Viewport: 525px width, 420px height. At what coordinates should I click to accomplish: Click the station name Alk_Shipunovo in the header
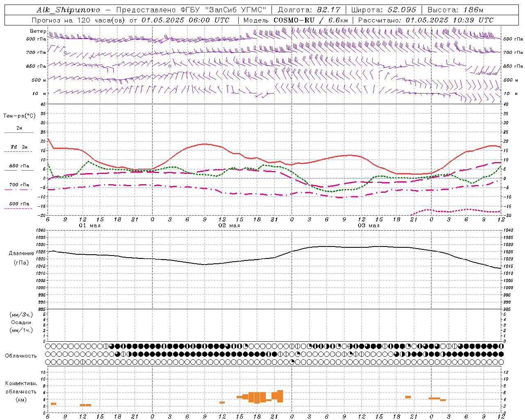click(x=68, y=10)
